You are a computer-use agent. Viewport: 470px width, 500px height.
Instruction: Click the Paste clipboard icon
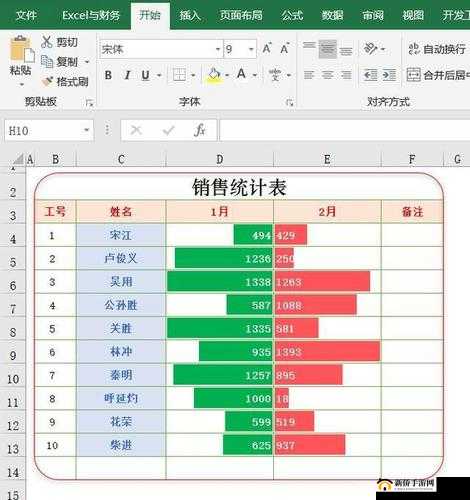pyautogui.click(x=21, y=49)
